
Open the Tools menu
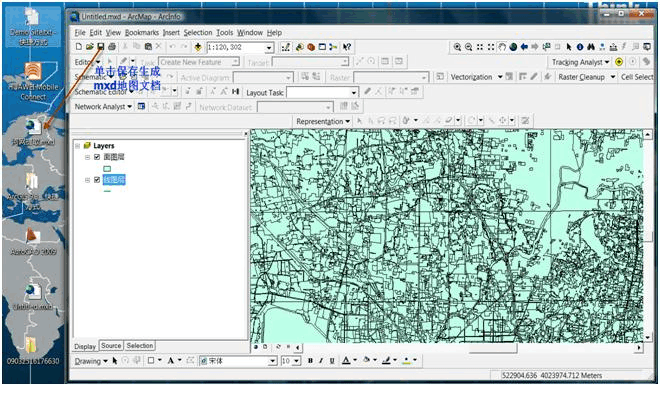[x=225, y=32]
